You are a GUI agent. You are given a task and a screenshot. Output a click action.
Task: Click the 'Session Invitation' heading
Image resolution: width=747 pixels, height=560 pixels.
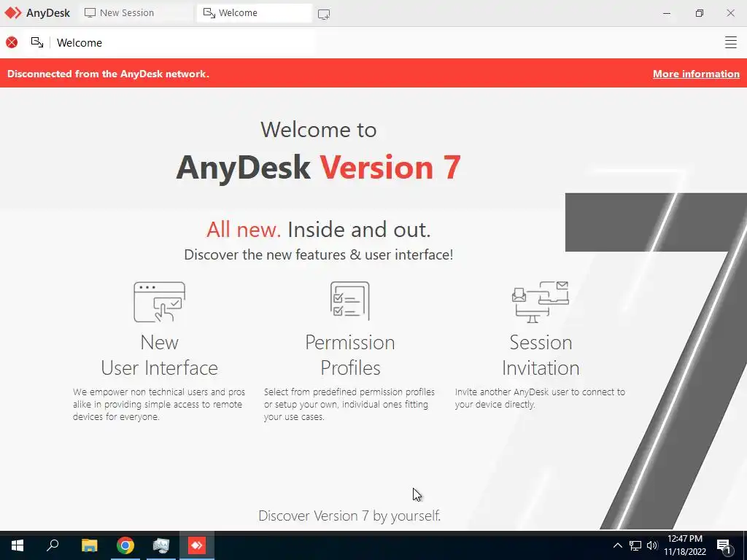(541, 355)
